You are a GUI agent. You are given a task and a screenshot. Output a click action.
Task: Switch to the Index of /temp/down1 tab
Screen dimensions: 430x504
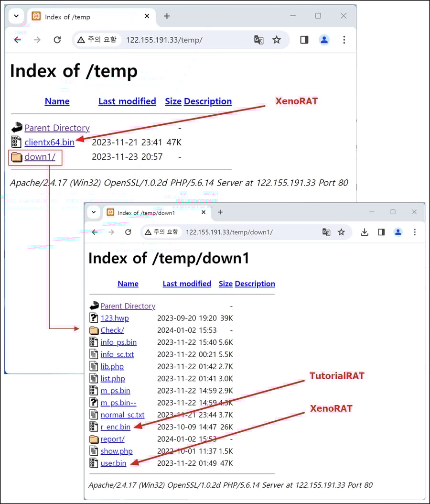[x=148, y=213]
